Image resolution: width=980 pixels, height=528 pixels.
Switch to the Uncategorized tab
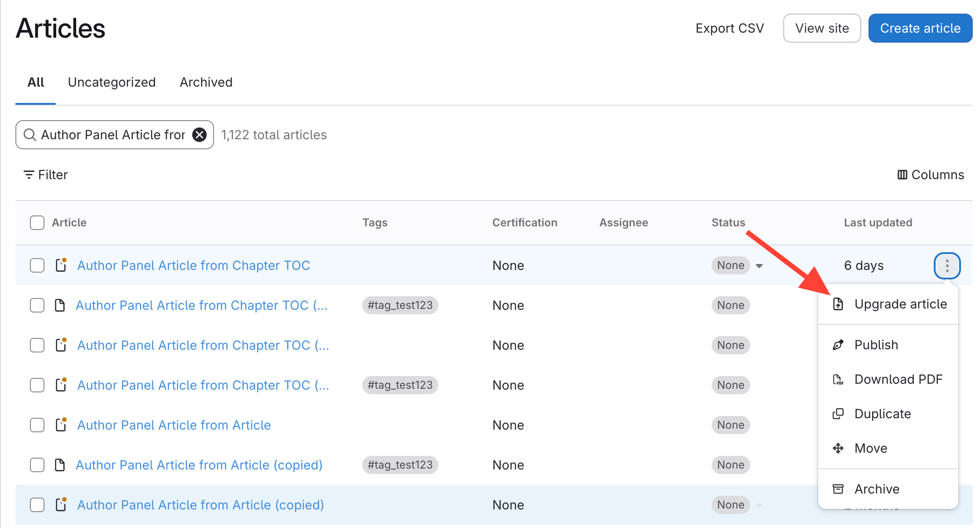tap(112, 82)
